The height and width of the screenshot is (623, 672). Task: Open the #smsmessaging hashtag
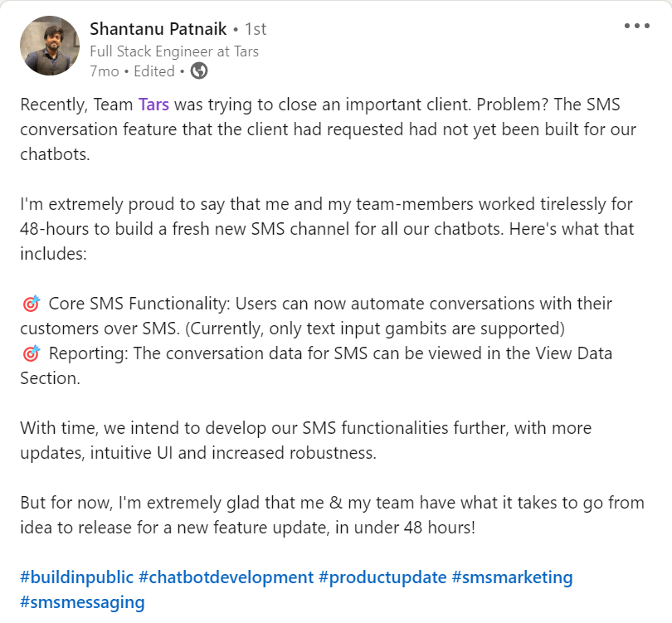[x=82, y=602]
